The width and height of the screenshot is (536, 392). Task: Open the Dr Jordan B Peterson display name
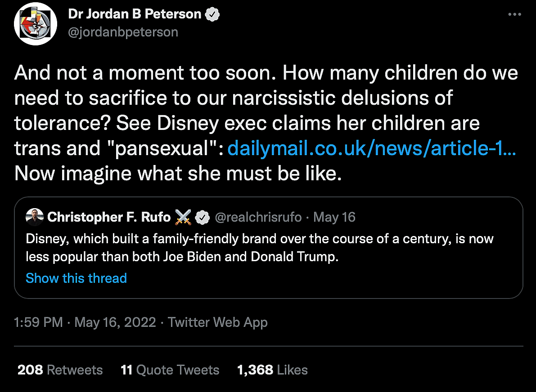[135, 14]
